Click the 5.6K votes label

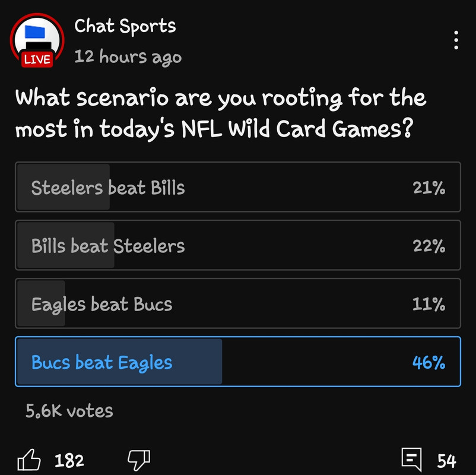pos(69,411)
